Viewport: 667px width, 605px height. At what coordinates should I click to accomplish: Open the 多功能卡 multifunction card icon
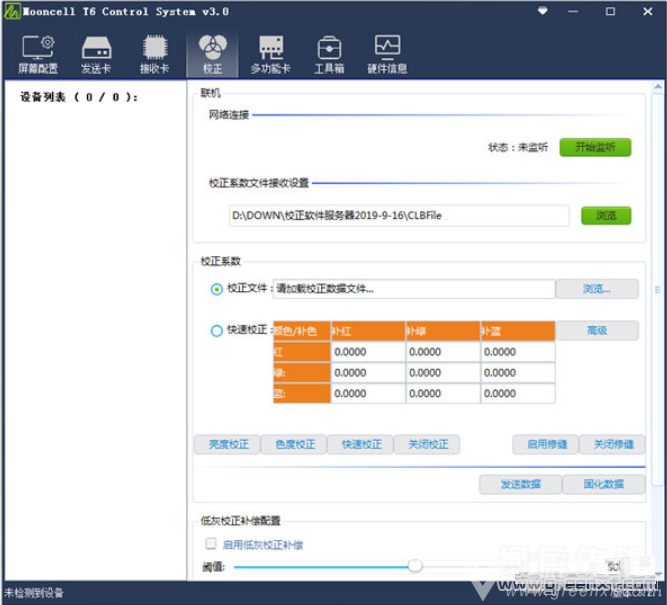(271, 54)
